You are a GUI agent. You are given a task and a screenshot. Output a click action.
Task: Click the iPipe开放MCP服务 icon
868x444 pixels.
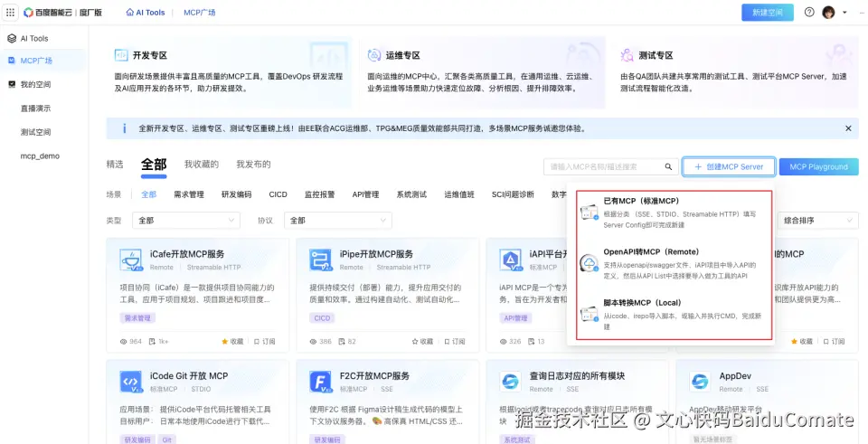click(x=321, y=260)
